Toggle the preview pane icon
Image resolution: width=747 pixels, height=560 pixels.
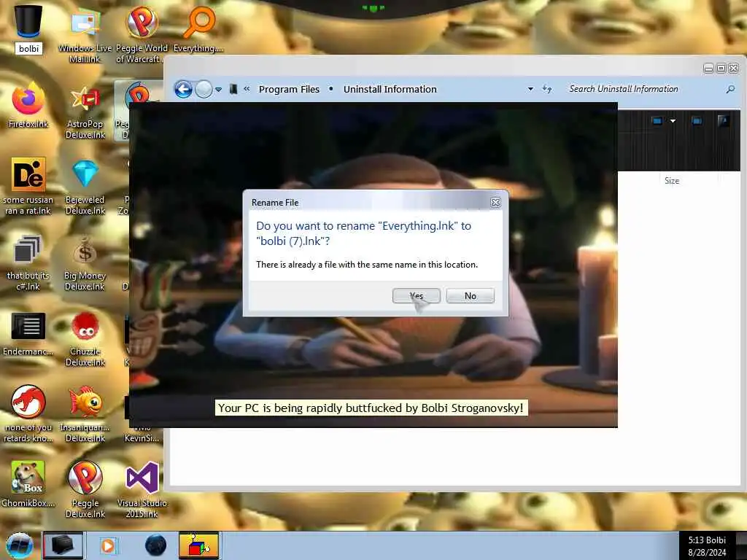[697, 121]
